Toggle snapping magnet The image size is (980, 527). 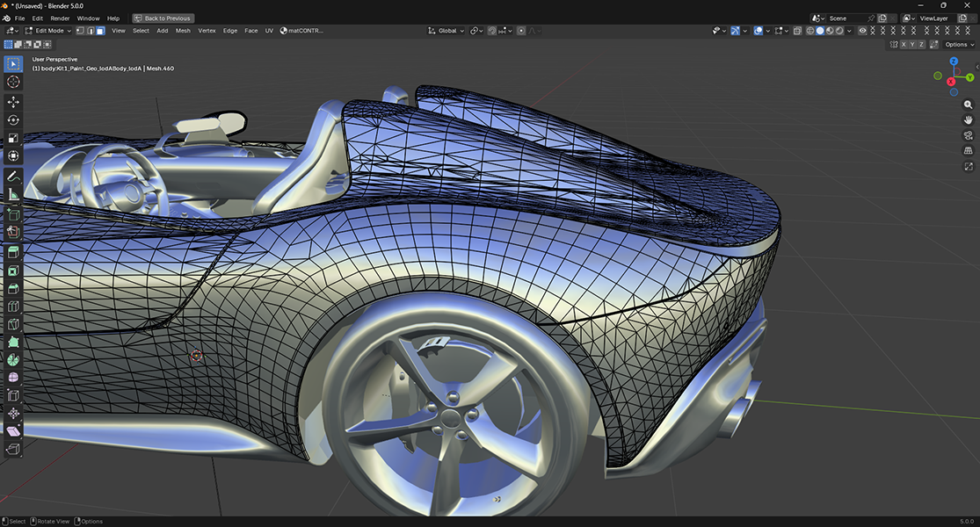click(492, 31)
